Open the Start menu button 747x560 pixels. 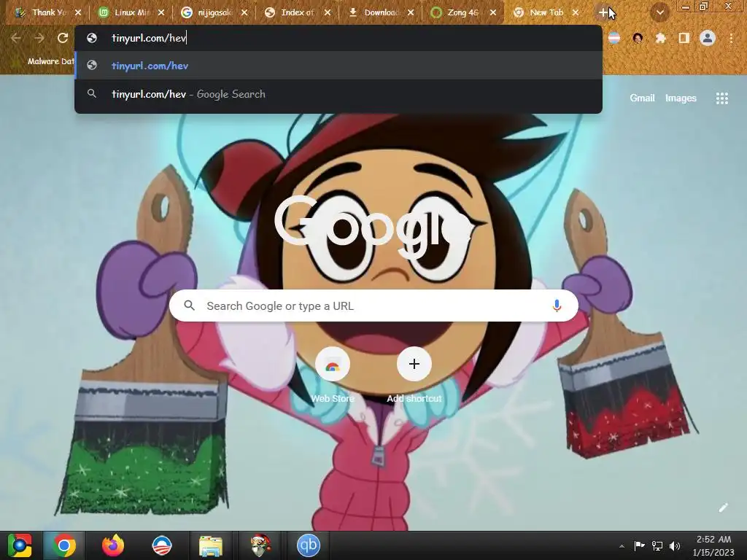pyautogui.click(x=20, y=545)
